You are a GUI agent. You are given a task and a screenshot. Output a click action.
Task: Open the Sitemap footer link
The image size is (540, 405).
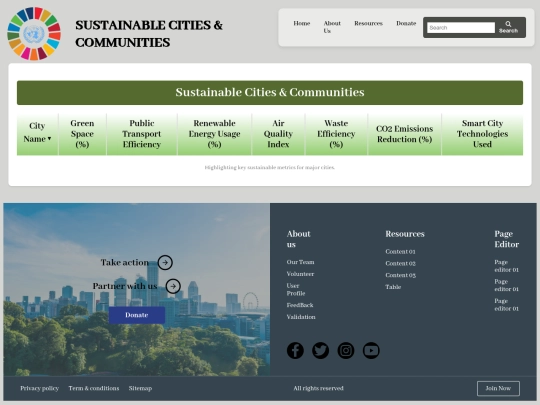click(140, 388)
